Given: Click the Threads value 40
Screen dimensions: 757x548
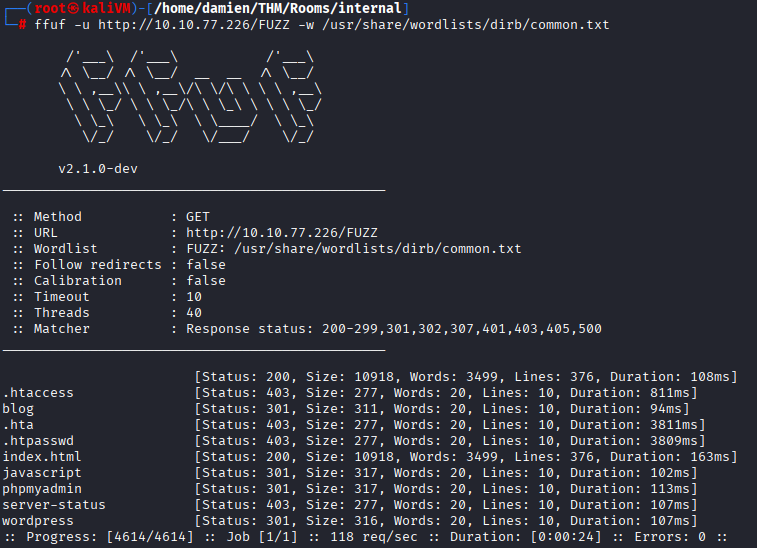Looking at the screenshot, I should [x=194, y=312].
